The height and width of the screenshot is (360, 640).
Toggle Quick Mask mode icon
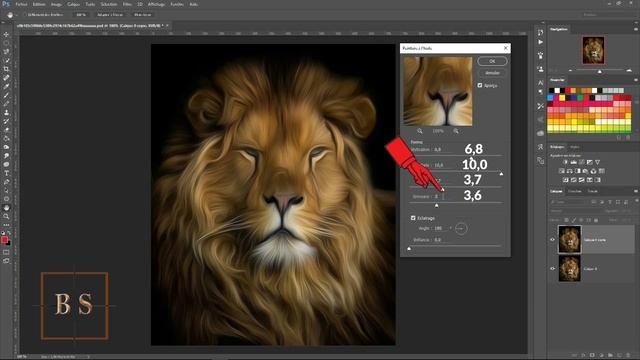[6, 252]
